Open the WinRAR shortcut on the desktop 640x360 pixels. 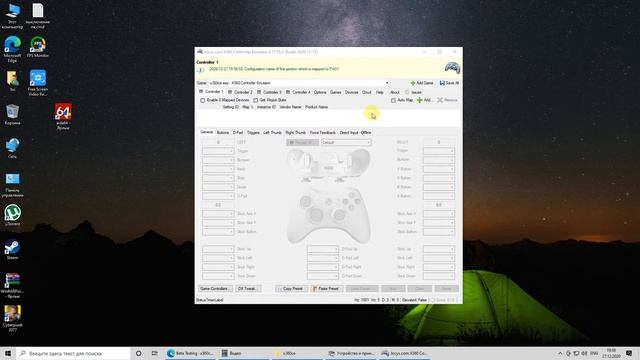[x=12, y=286]
